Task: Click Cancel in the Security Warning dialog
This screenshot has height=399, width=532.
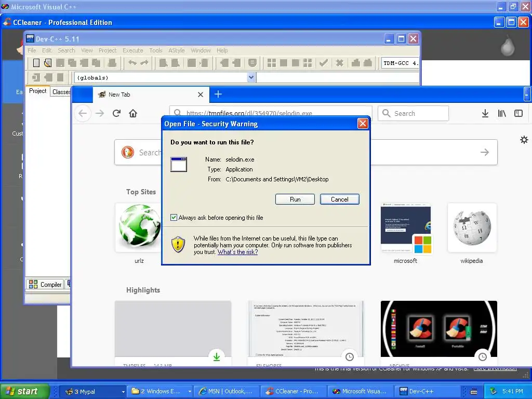Action: point(339,199)
